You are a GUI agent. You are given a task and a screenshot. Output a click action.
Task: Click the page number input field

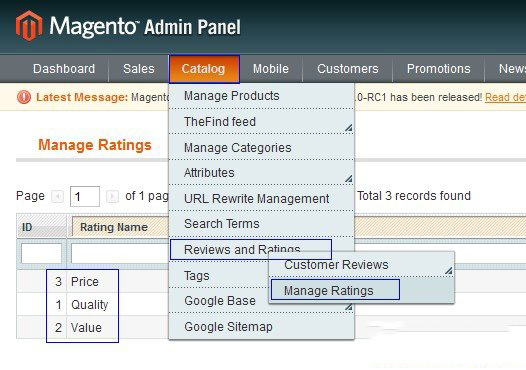[85, 196]
